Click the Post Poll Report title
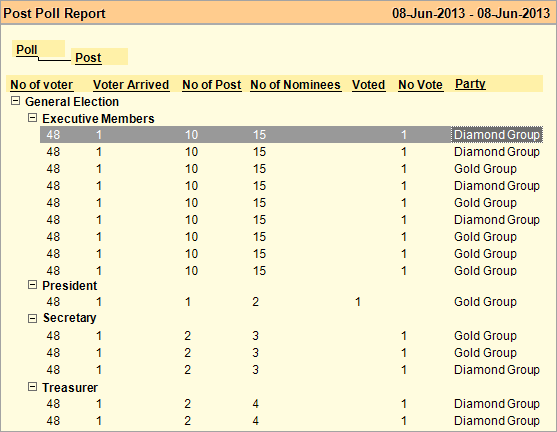The width and height of the screenshot is (557, 432). tap(54, 14)
